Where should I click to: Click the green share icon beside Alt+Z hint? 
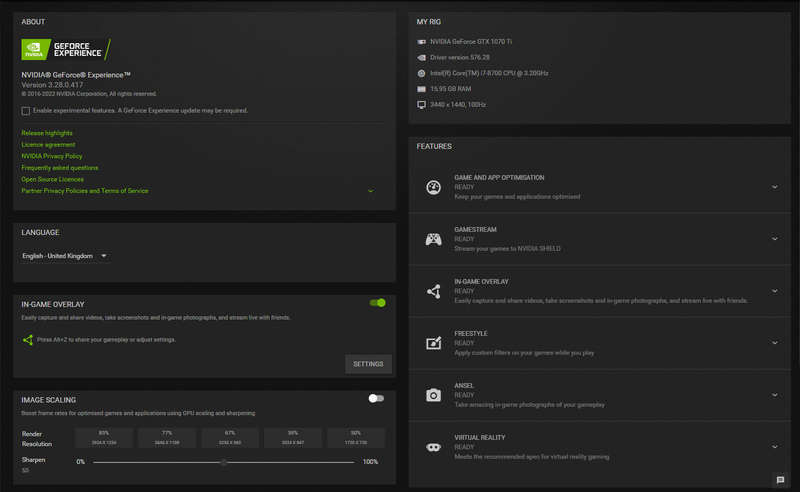tap(28, 340)
